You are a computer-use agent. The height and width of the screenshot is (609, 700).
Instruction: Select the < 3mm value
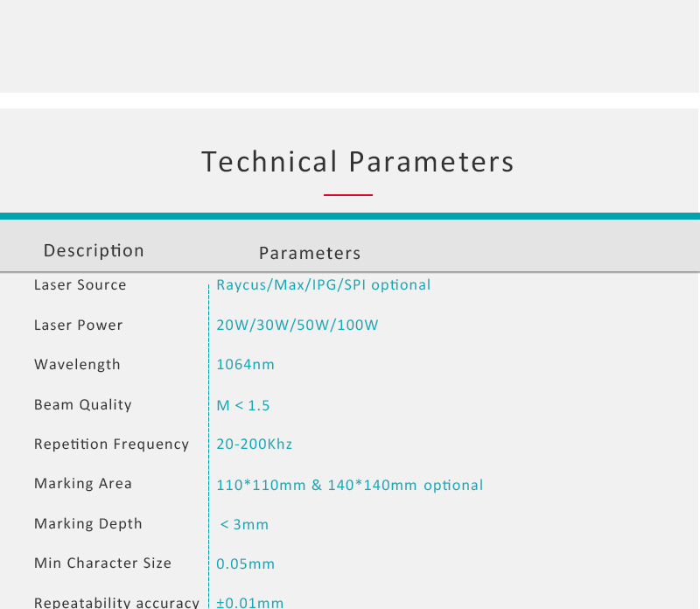tap(244, 525)
